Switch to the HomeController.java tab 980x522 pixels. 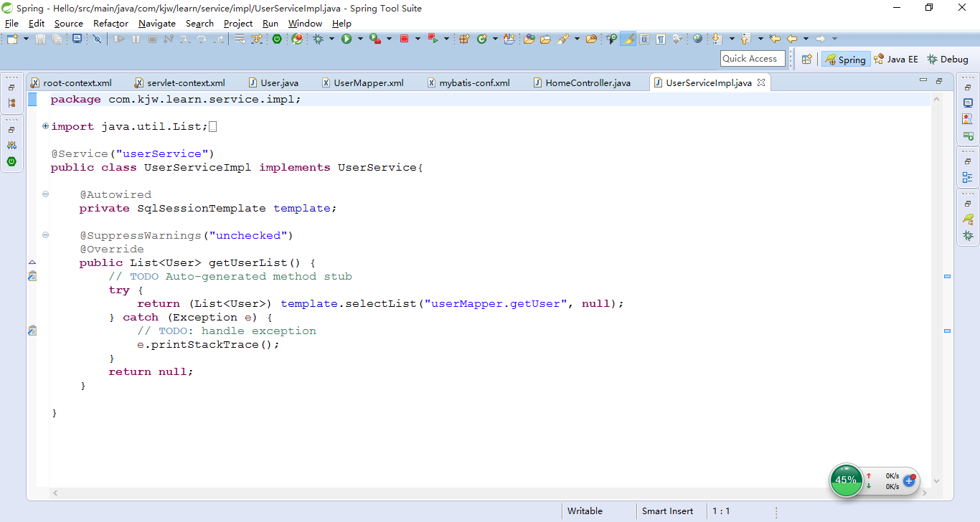[582, 82]
